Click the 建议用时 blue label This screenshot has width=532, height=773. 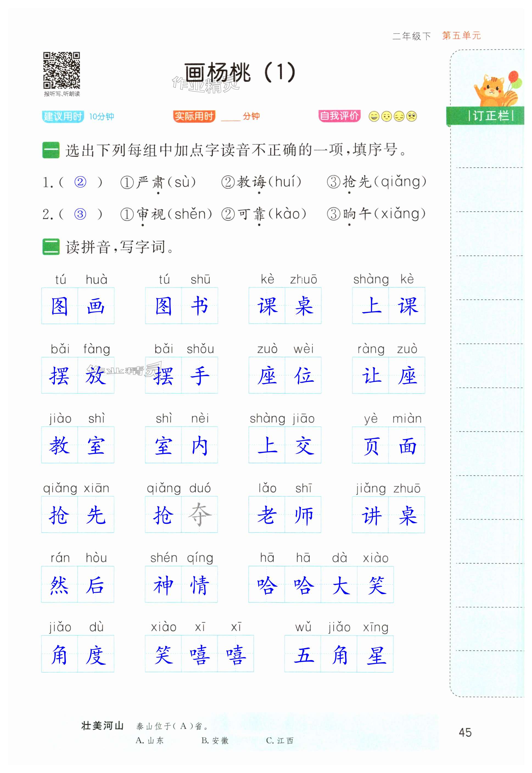click(63, 117)
